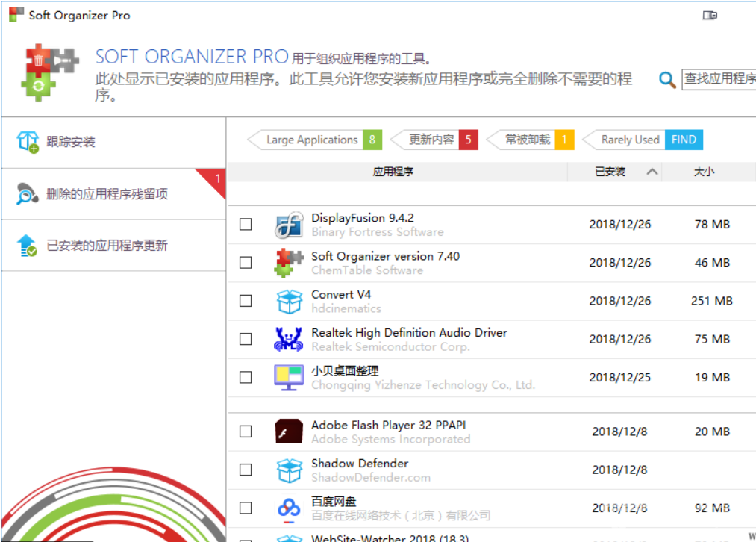
Task: Enable the Shadow Defender checkbox
Action: pyautogui.click(x=246, y=470)
